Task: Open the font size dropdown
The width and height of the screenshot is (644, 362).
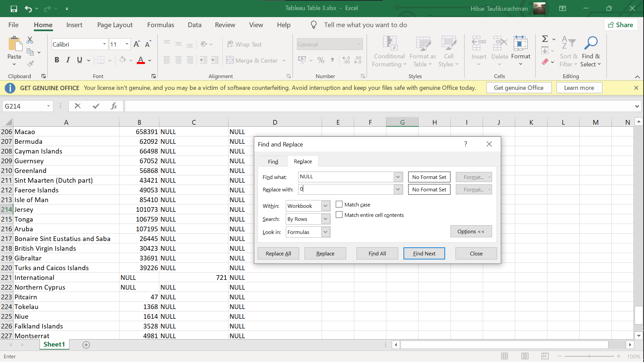Action: click(x=127, y=44)
